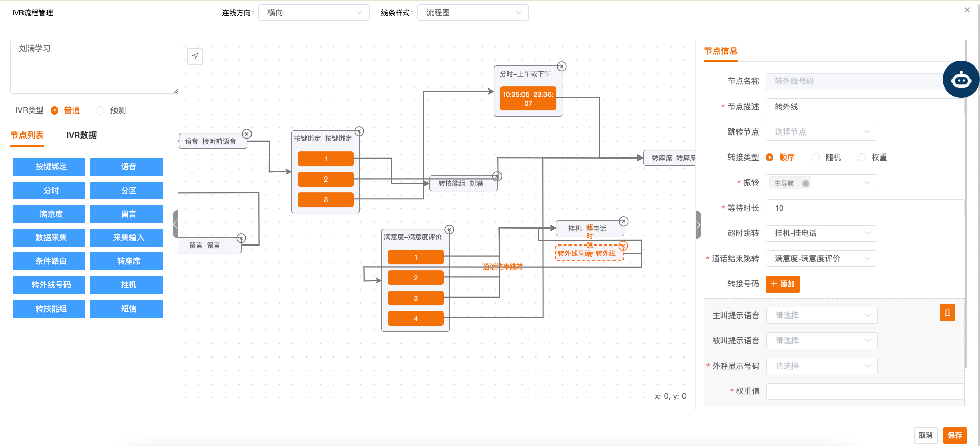Remove the 主导航 tag from 振铃 field
Viewport: 980px width, 446px height.
[805, 183]
